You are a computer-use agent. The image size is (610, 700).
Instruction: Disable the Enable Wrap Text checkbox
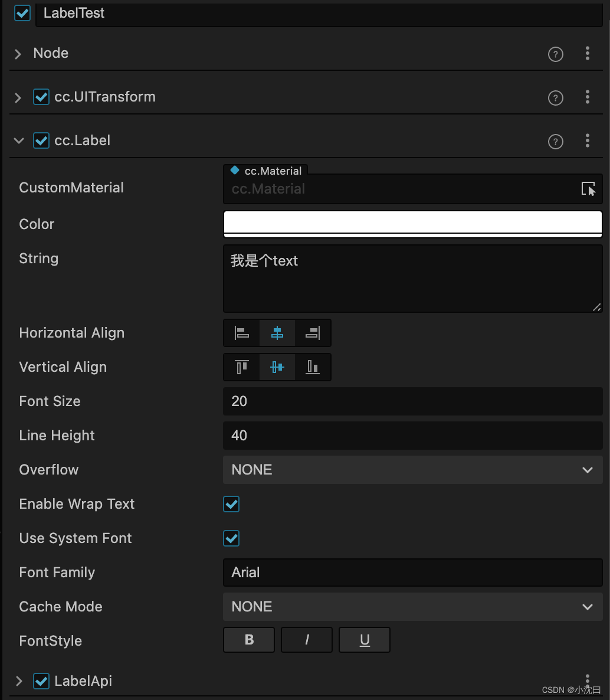(x=231, y=504)
